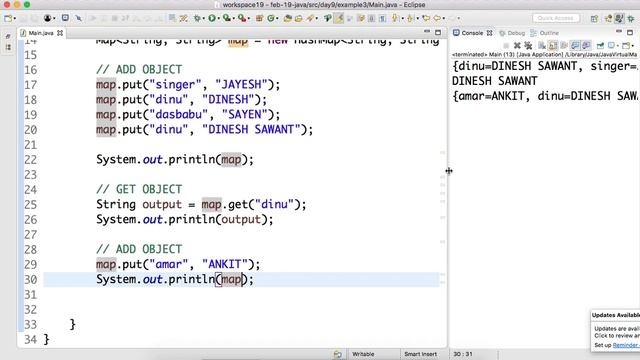Click the Debug bug icon

coord(197,18)
